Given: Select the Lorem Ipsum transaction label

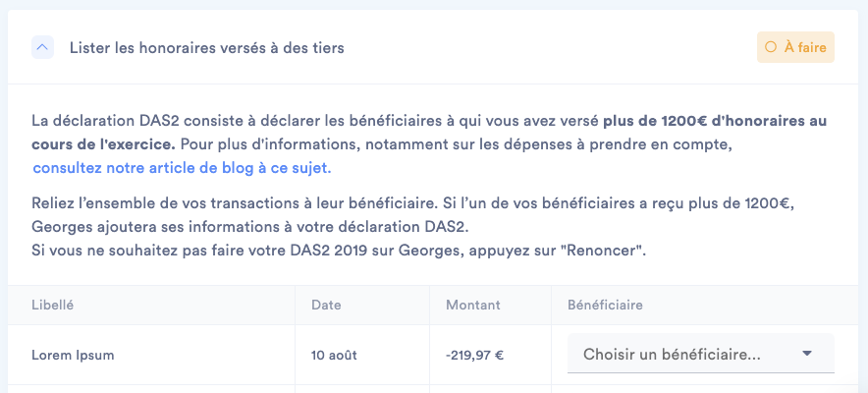Looking at the screenshot, I should [x=69, y=355].
